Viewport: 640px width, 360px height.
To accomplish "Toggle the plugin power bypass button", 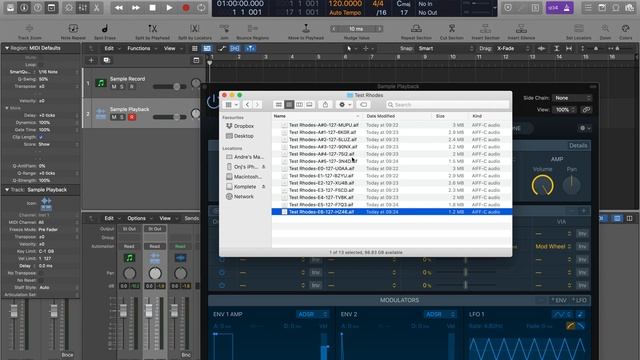I will click(x=213, y=101).
